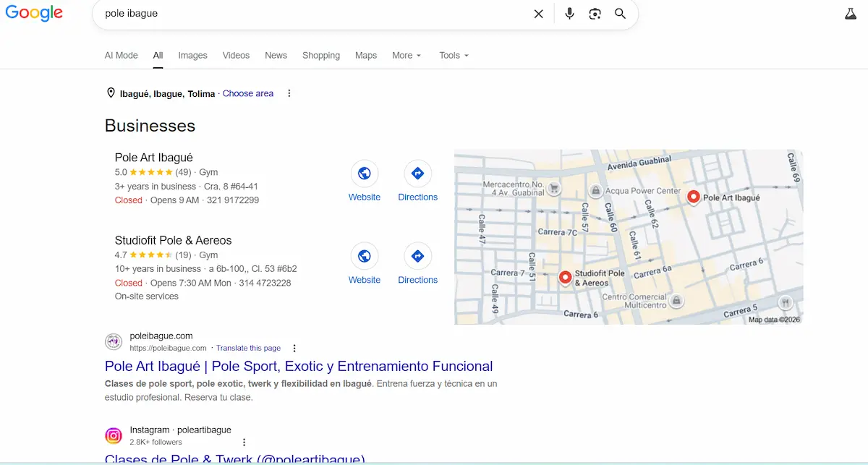Open the Pole Art Ibagué business listing title
Image resolution: width=868 pixels, height=465 pixels.
(153, 158)
